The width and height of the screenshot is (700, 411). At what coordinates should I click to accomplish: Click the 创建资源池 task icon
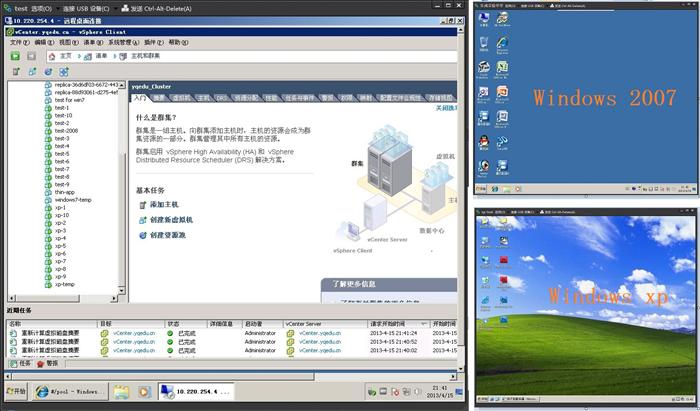[143, 235]
